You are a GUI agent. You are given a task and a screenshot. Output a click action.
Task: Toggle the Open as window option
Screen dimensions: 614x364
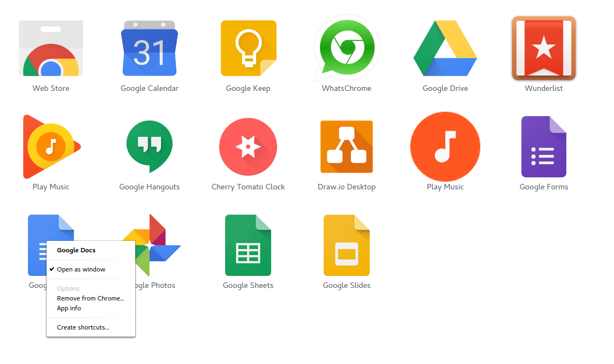[91, 269]
